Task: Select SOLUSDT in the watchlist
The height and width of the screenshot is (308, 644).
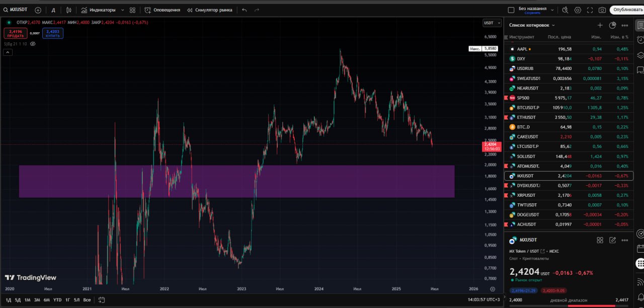Action: (x=569, y=157)
